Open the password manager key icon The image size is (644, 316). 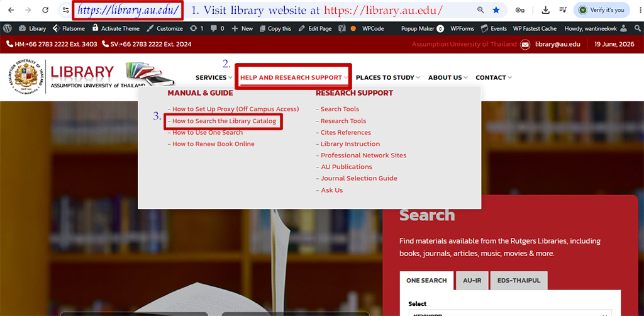pos(520,10)
